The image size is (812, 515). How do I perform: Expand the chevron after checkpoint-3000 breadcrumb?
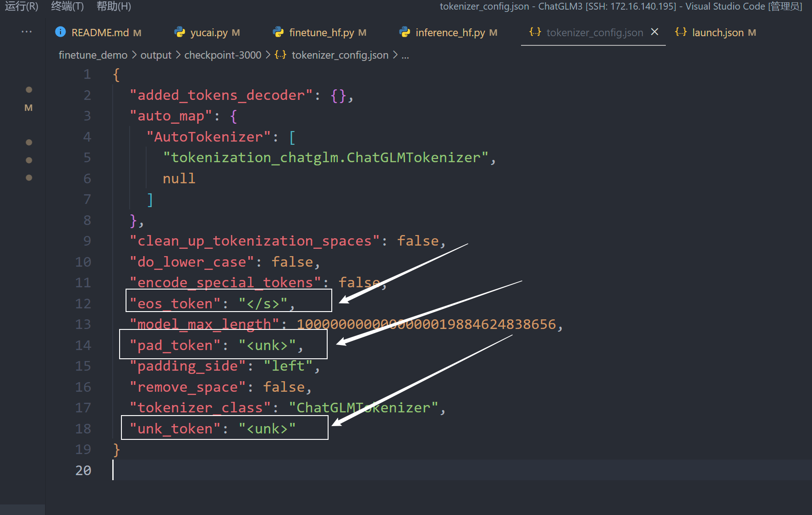[x=268, y=55]
